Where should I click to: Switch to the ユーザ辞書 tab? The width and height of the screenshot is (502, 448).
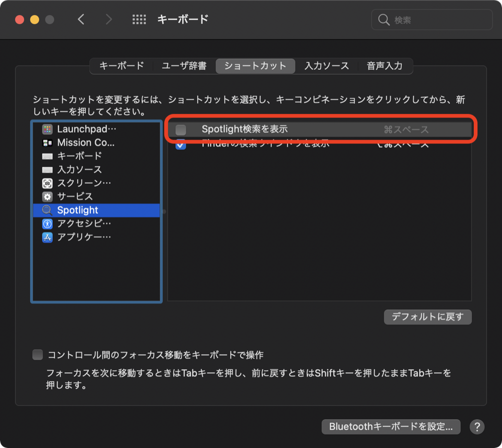point(184,66)
